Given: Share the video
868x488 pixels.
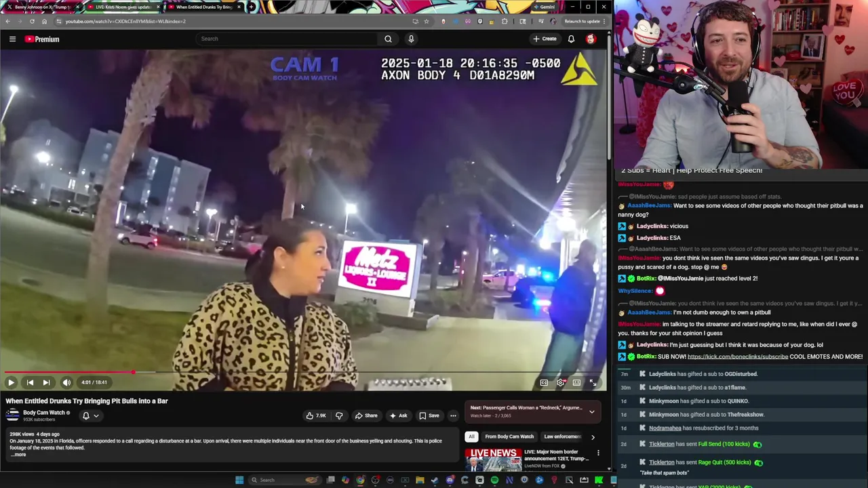Looking at the screenshot, I should tap(366, 415).
